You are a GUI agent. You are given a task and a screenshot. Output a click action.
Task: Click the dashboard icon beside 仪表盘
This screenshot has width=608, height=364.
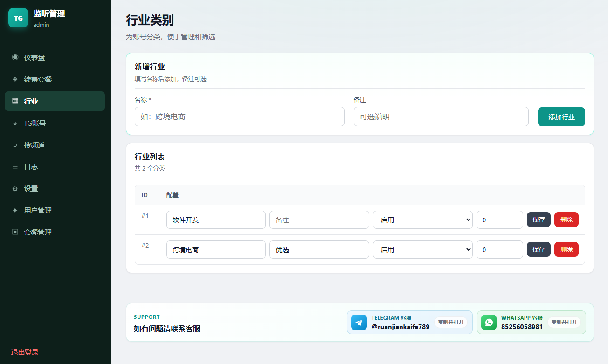click(15, 57)
